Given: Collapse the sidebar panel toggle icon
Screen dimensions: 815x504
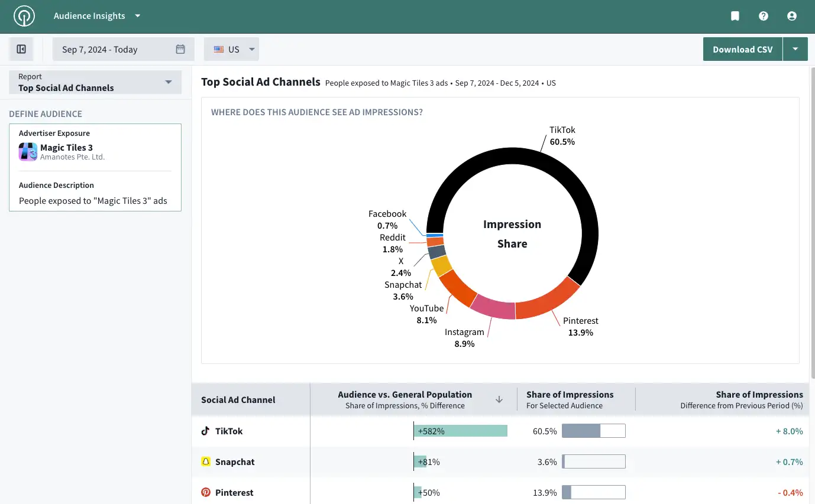Looking at the screenshot, I should coord(21,49).
